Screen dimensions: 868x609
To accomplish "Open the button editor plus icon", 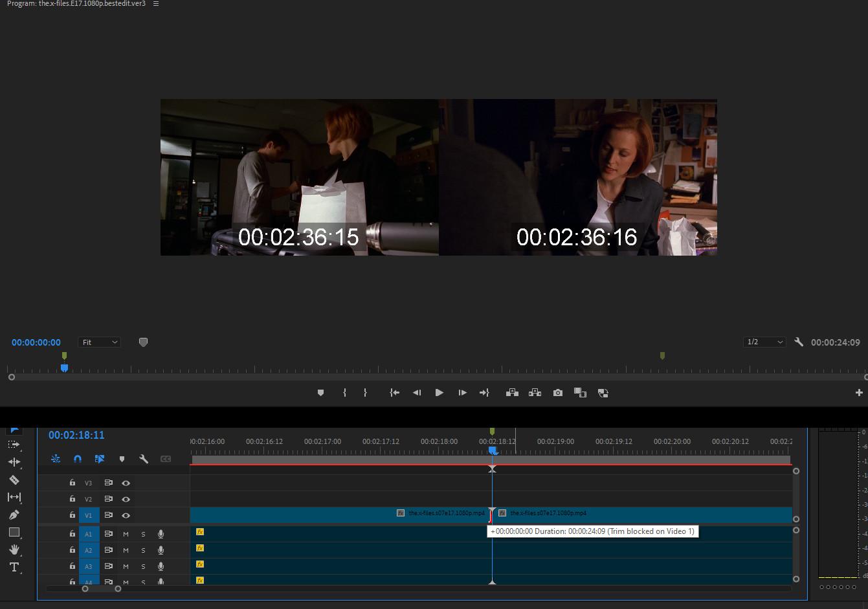I will click(x=859, y=393).
